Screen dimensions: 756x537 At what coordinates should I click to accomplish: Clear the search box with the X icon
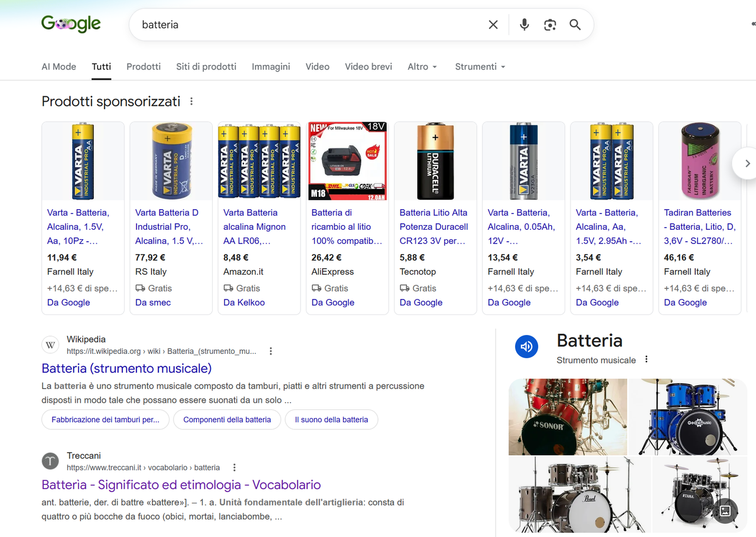[493, 25]
